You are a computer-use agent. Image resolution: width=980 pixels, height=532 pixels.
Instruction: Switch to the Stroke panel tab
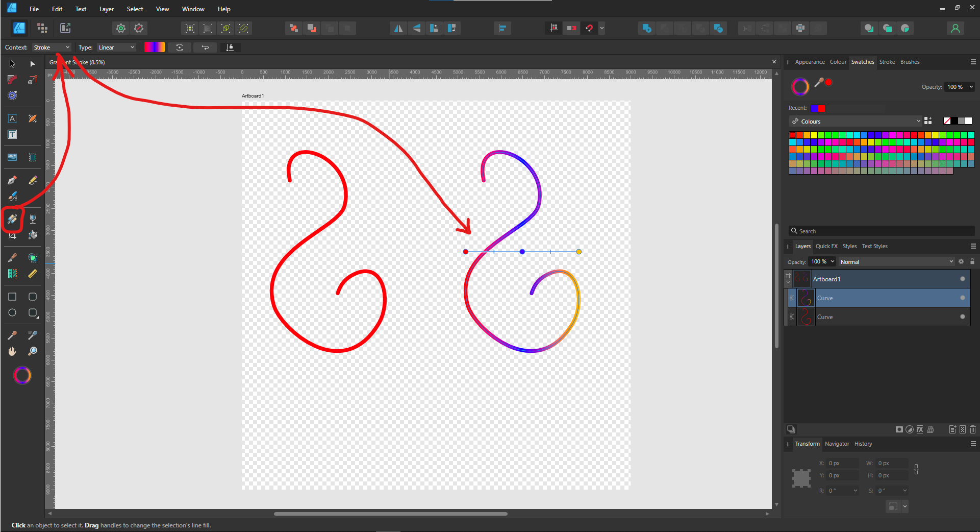[x=887, y=62]
